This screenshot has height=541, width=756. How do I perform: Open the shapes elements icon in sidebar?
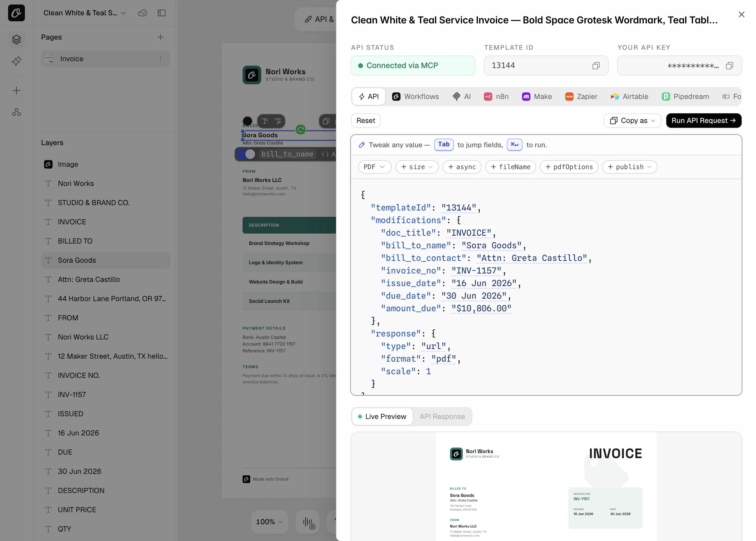pos(16,112)
